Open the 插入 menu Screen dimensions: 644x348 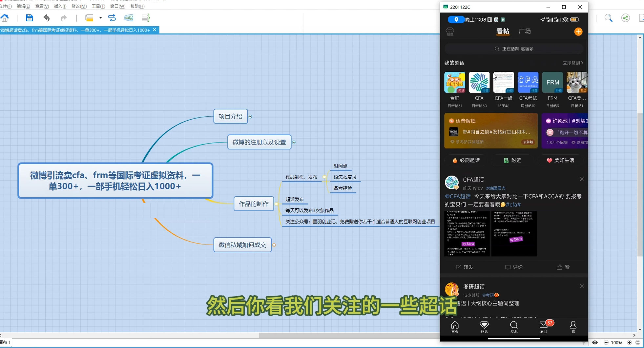59,6
